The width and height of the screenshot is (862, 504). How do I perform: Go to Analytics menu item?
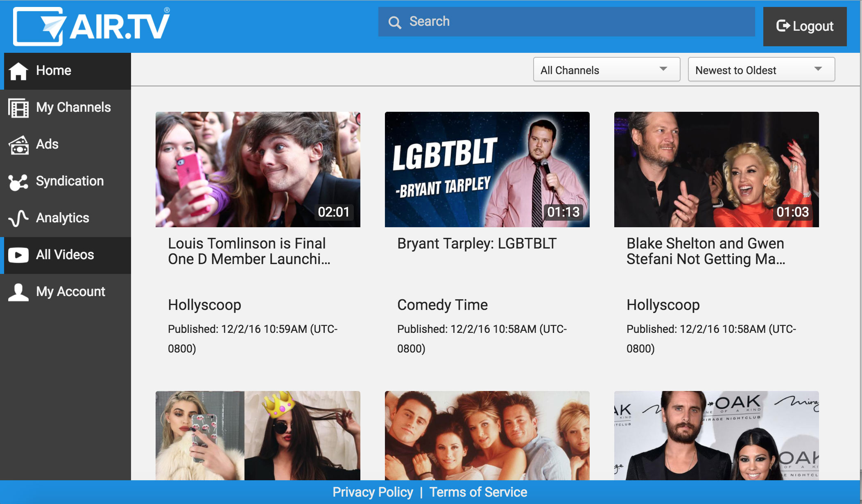(x=63, y=218)
